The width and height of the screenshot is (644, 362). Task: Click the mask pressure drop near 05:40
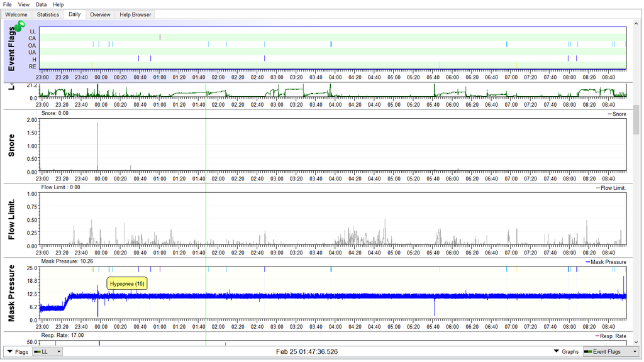435,307
